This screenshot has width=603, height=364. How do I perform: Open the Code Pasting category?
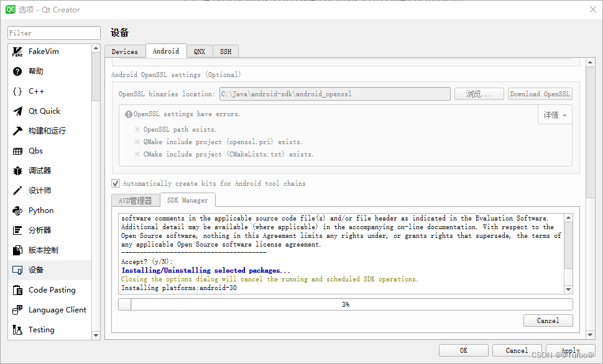[x=50, y=290]
